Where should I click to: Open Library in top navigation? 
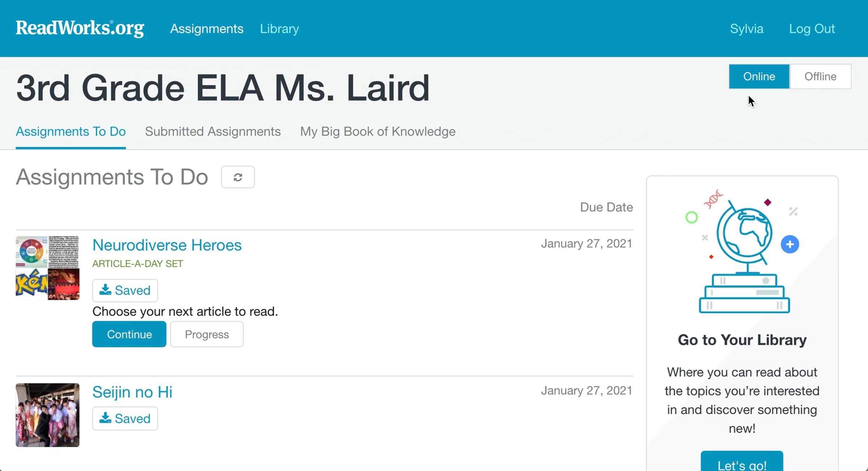(280, 29)
